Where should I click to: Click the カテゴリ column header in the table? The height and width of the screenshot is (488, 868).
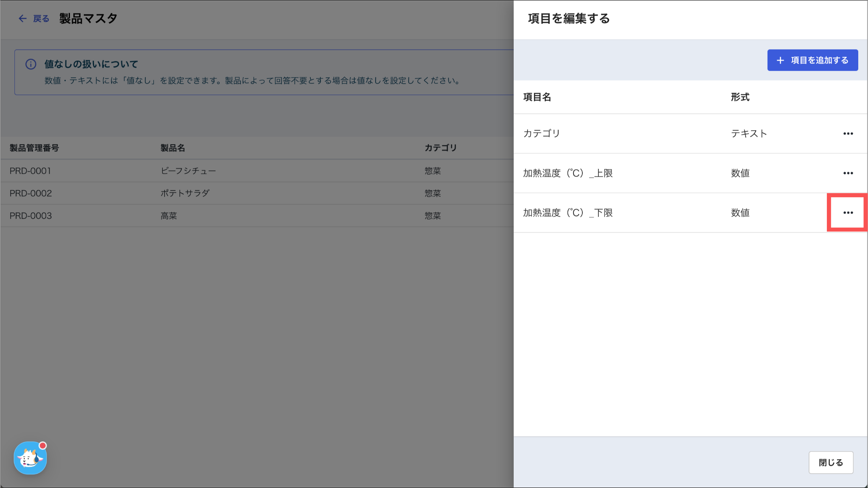pyautogui.click(x=440, y=148)
